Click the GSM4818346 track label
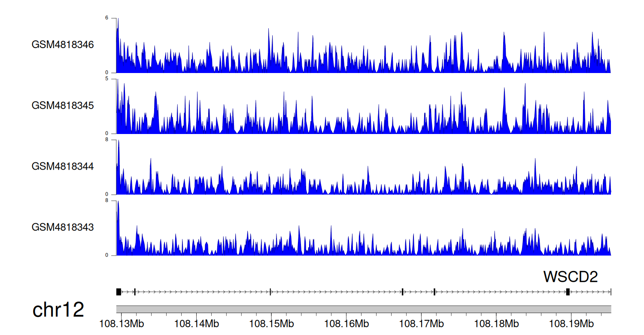Image resolution: width=644 pixels, height=335 pixels. tap(63, 45)
